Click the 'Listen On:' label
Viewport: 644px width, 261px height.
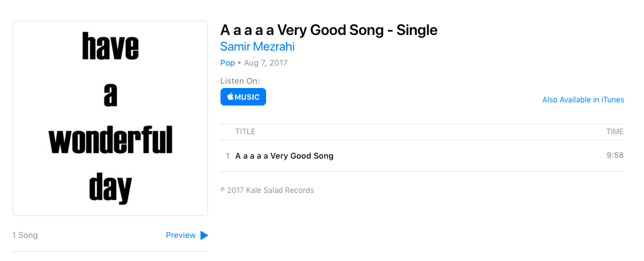pyautogui.click(x=240, y=81)
